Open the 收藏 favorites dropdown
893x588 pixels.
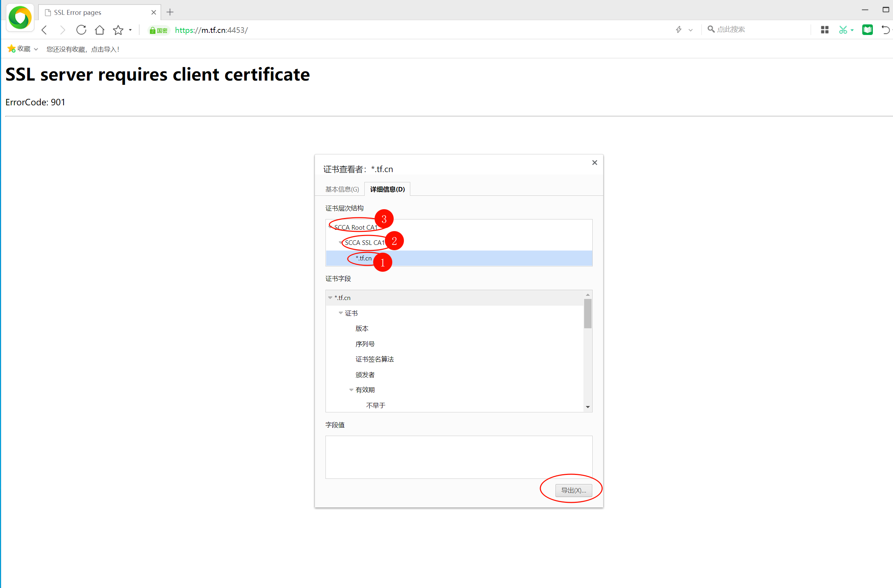coord(23,49)
